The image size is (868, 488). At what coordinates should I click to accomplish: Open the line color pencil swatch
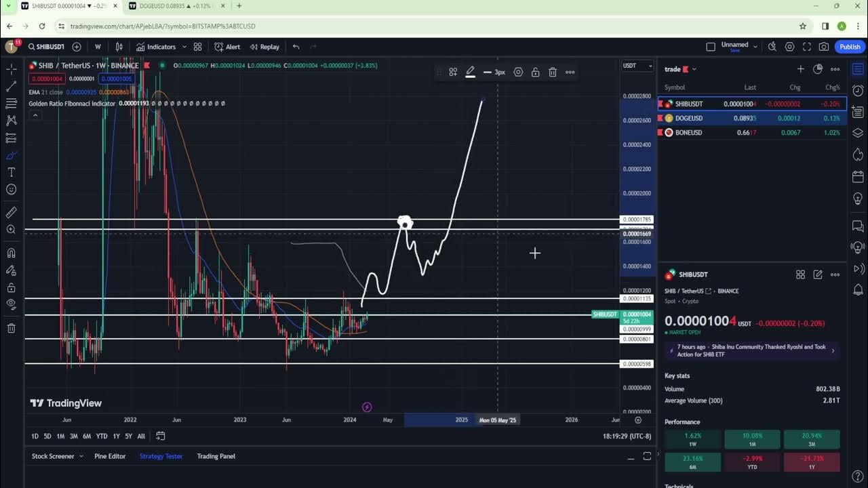coord(470,72)
